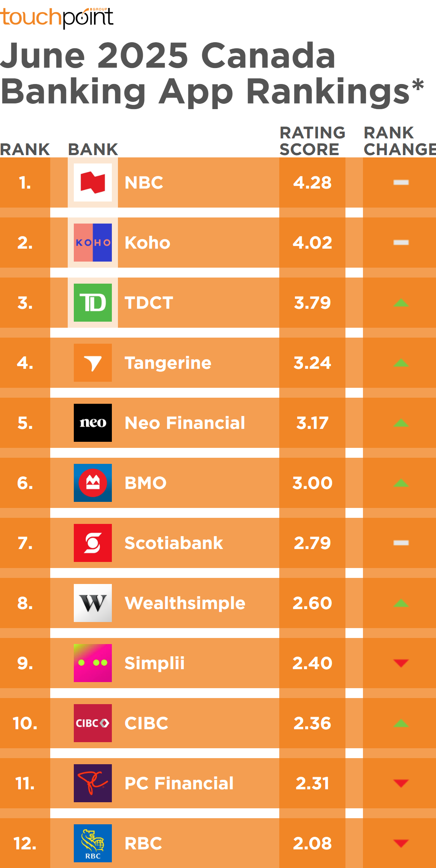
Task: Select the Scotiabank red S logo
Action: [93, 543]
